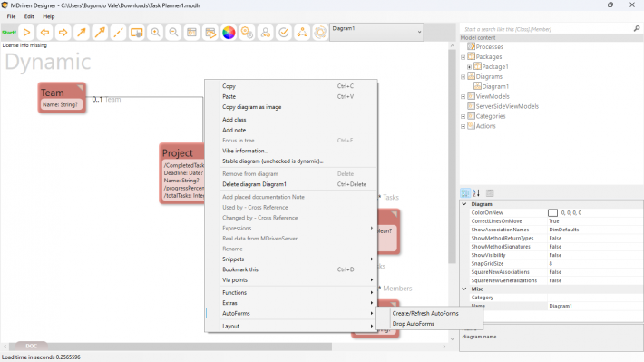Click the user link access icon
This screenshot has height=362, width=644.
(x=266, y=32)
